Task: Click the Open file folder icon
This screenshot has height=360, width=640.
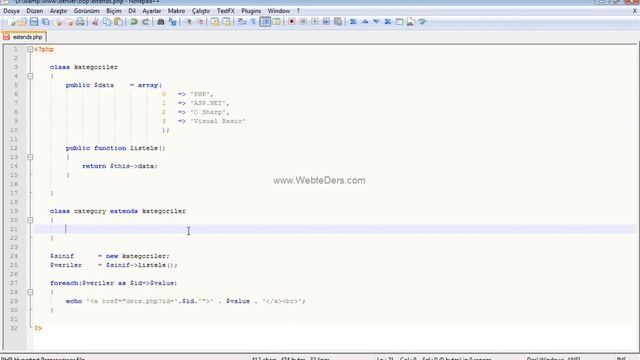Action: coord(22,22)
